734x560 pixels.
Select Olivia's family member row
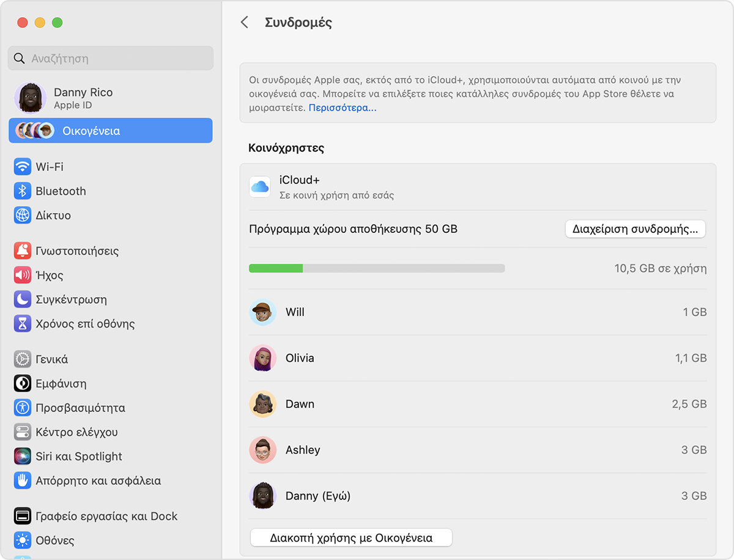(x=477, y=358)
